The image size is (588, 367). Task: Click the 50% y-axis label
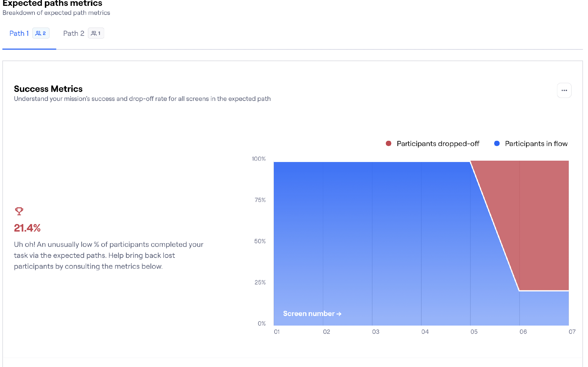[260, 241]
